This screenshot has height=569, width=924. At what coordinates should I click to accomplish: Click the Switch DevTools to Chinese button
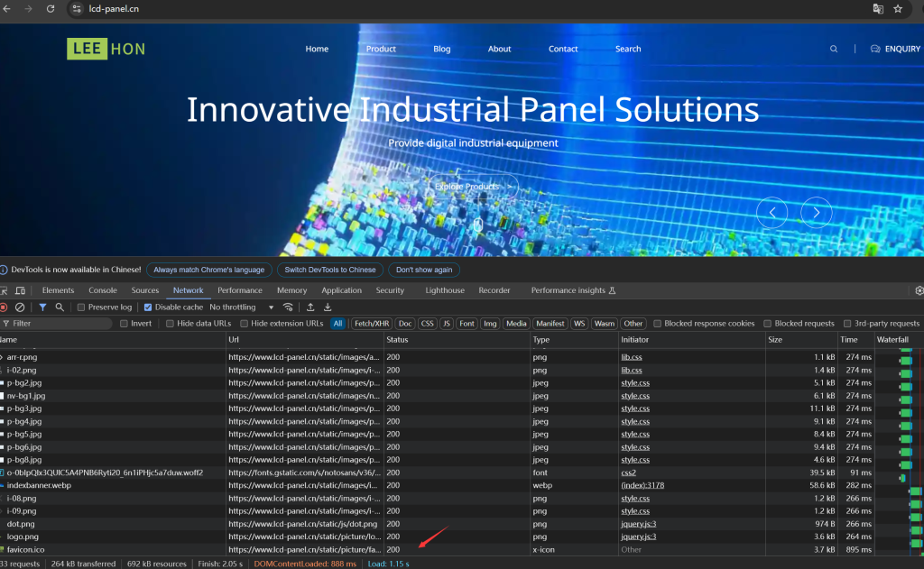[x=329, y=270]
